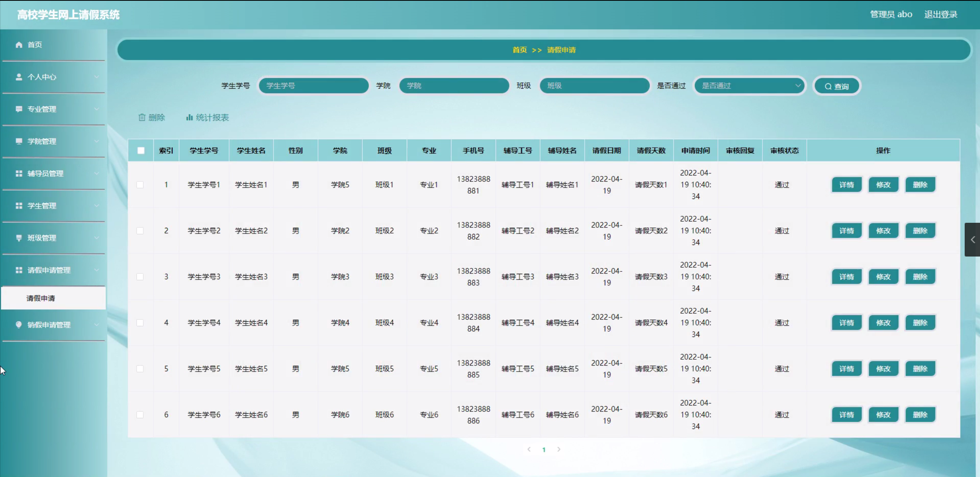Click the trophy icon beside 班级管理
This screenshot has width=980, height=477.
[x=19, y=238]
